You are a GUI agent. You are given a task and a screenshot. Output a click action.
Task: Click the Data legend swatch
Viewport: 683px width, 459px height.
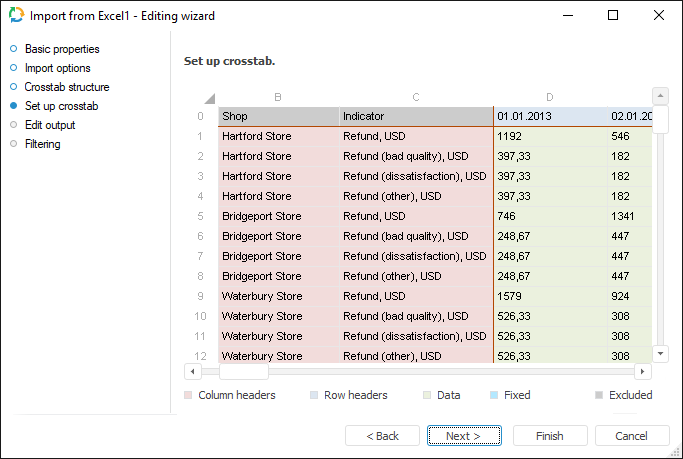pos(428,396)
